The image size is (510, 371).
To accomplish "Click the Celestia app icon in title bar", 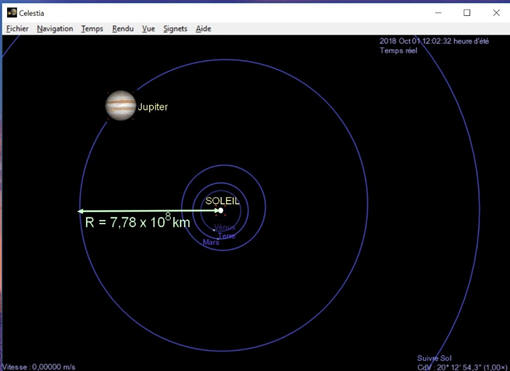I will [x=12, y=13].
